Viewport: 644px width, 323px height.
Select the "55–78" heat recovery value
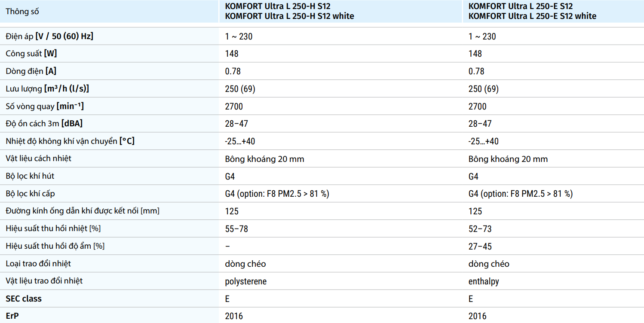[236, 229]
